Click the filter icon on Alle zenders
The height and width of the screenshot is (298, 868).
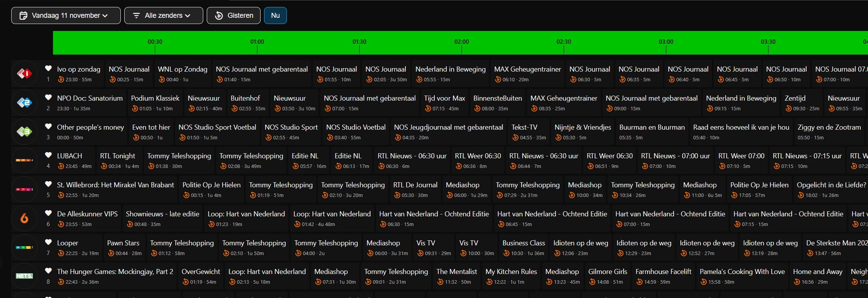point(136,15)
